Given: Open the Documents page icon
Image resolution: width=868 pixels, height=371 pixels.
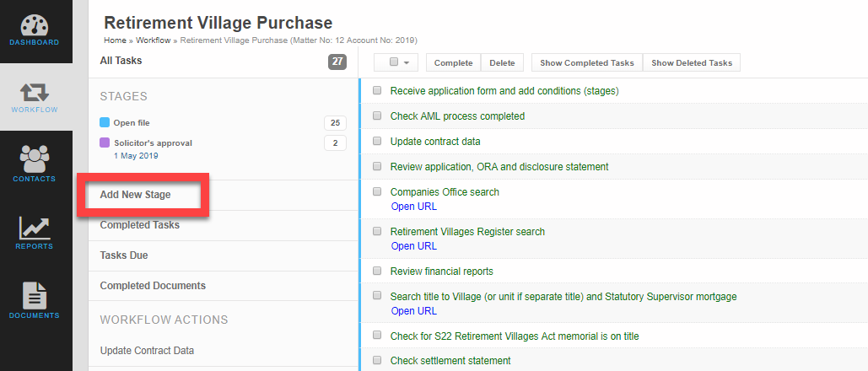Looking at the screenshot, I should click(x=35, y=295).
